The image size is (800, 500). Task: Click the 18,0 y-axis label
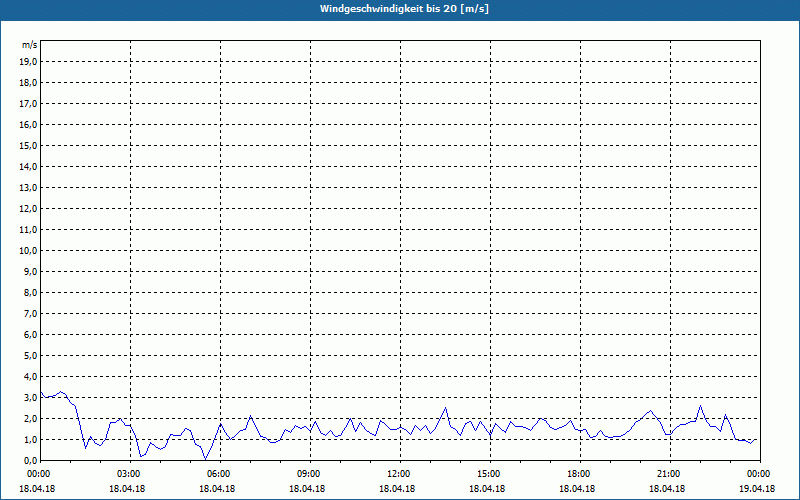28,83
